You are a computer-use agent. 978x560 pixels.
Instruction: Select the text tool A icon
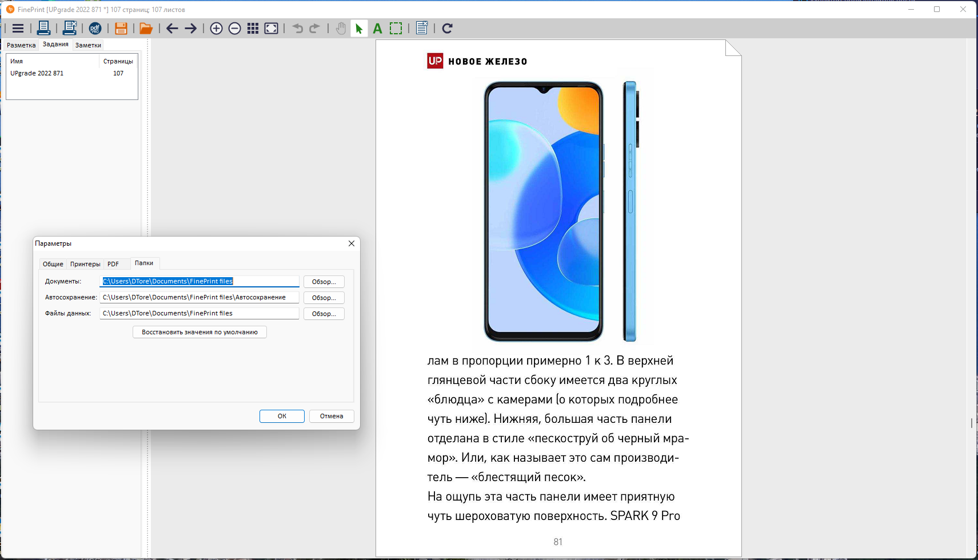pyautogui.click(x=377, y=29)
